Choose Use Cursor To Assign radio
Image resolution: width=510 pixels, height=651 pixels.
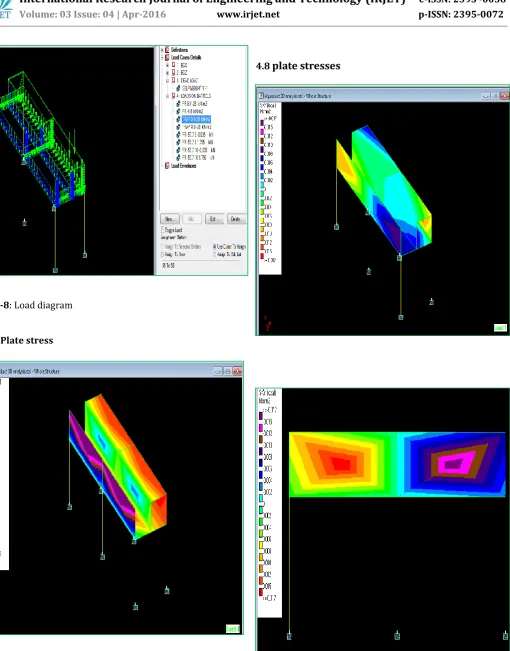[214, 247]
